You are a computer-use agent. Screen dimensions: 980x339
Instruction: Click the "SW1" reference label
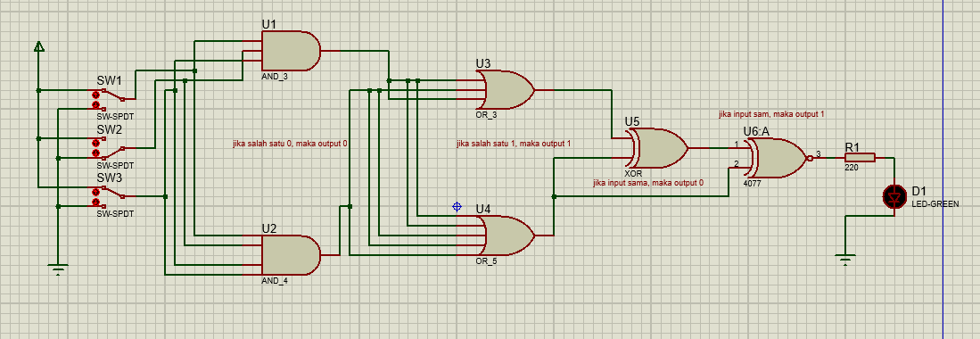[x=110, y=80]
